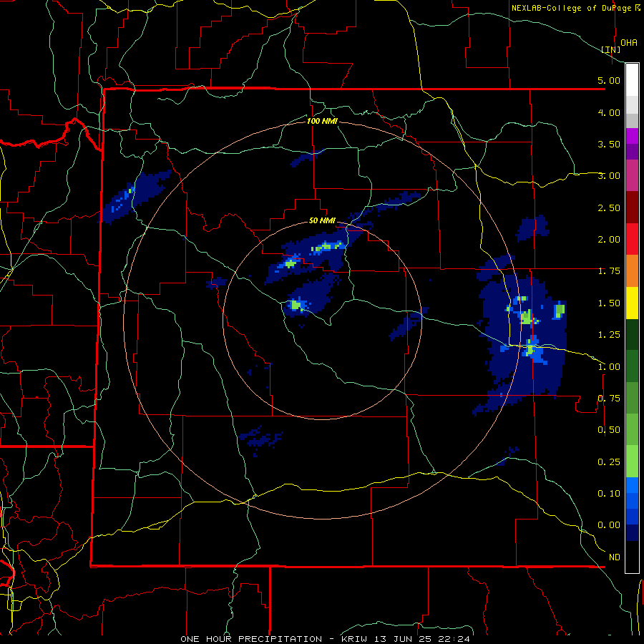Click the 50 NMI range ring label

[322, 220]
